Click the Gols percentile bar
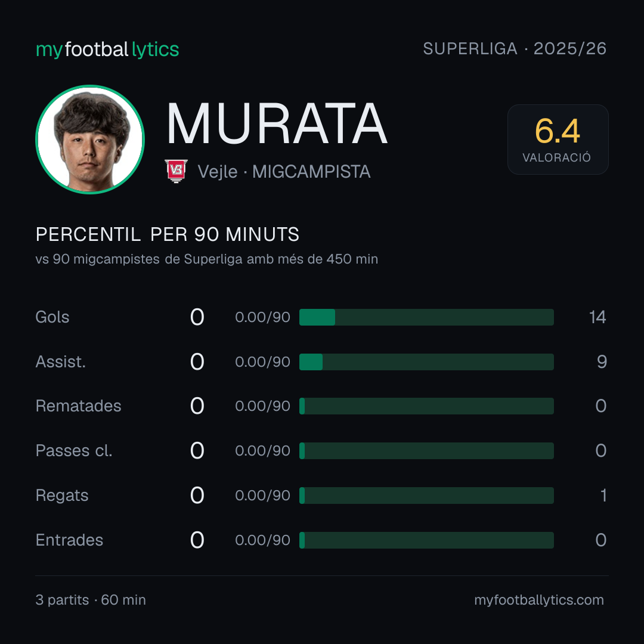 click(426, 317)
